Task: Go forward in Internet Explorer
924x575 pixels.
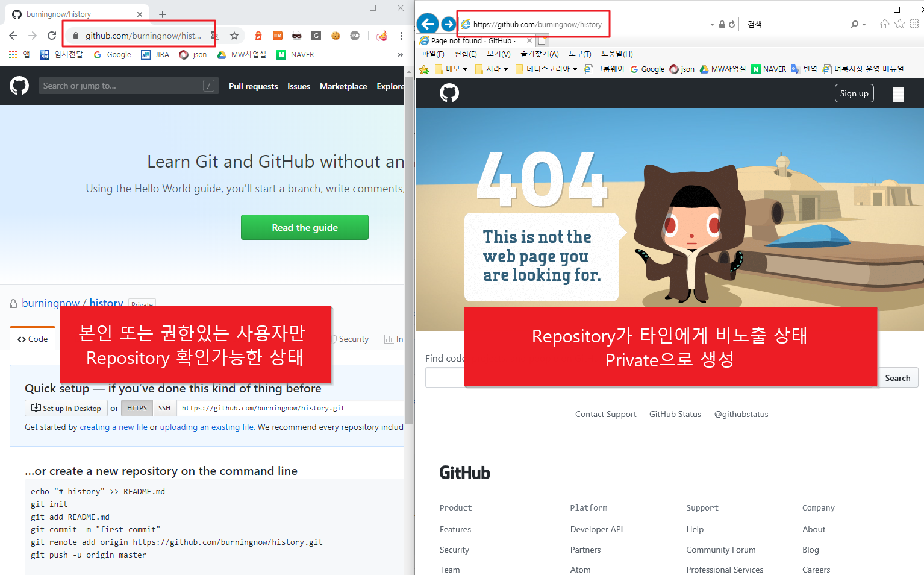Action: point(448,24)
